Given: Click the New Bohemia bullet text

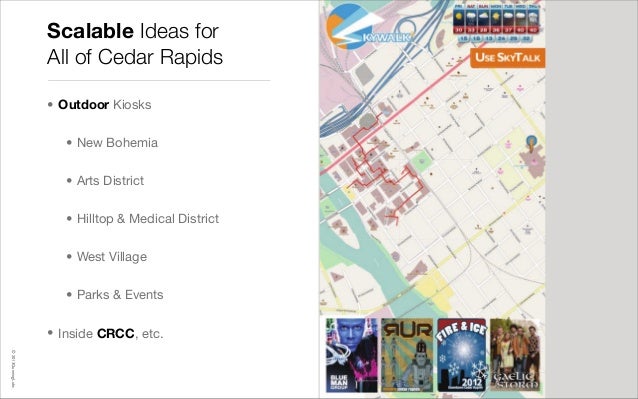Looking at the screenshot, I should click(117, 143).
